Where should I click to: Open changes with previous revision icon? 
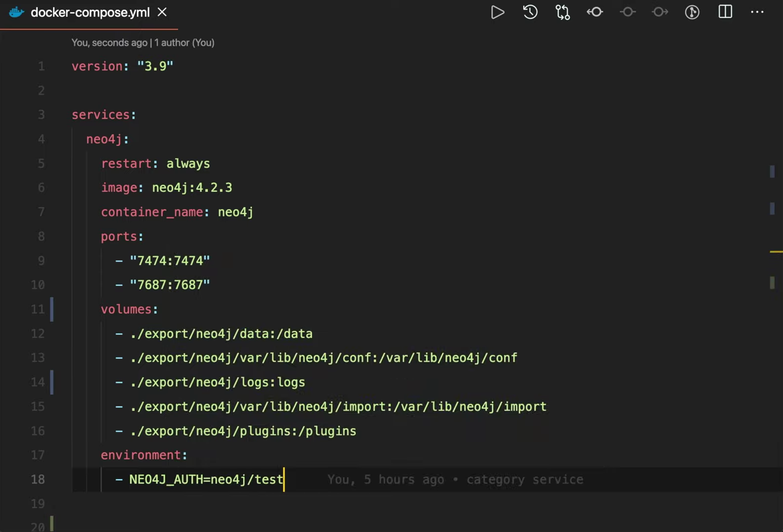[x=595, y=12]
